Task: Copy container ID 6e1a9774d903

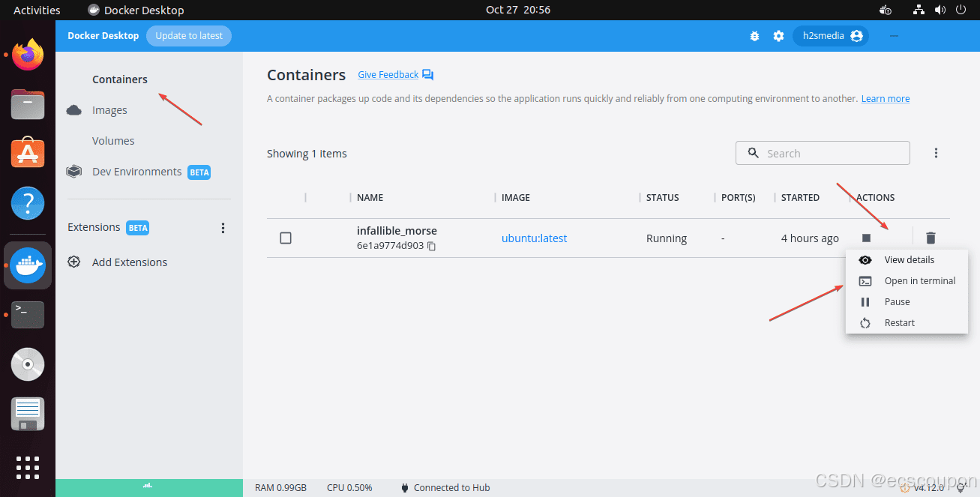Action: pyautogui.click(x=432, y=246)
